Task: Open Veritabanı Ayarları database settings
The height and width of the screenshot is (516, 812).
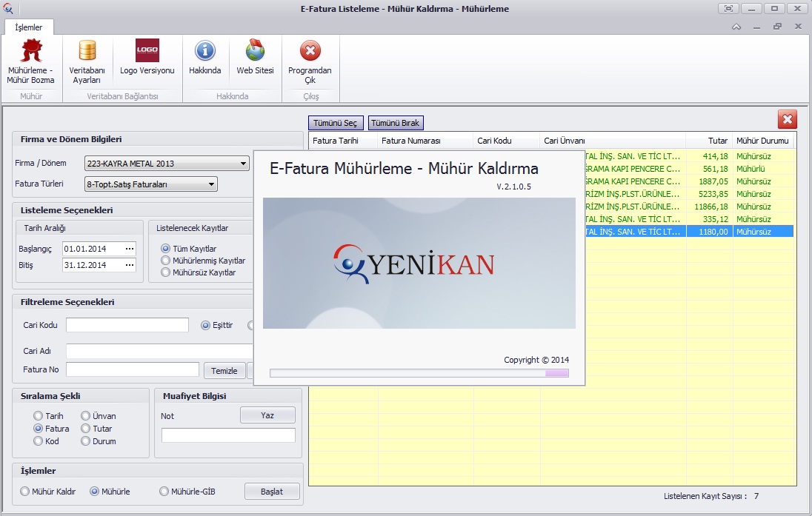Action: pyautogui.click(x=87, y=52)
